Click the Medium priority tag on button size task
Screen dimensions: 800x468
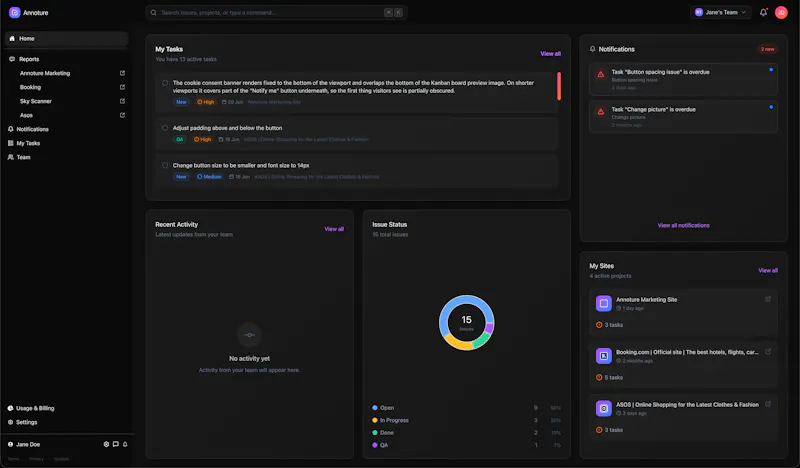pos(209,177)
